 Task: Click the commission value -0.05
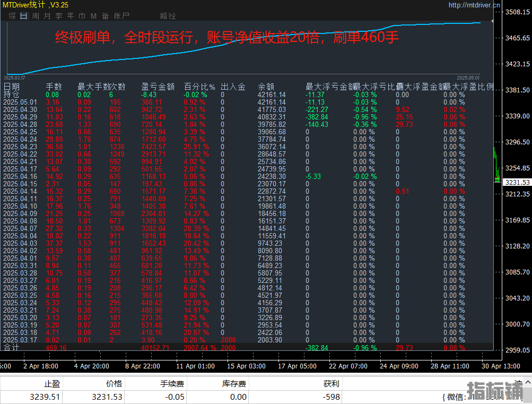(175, 397)
